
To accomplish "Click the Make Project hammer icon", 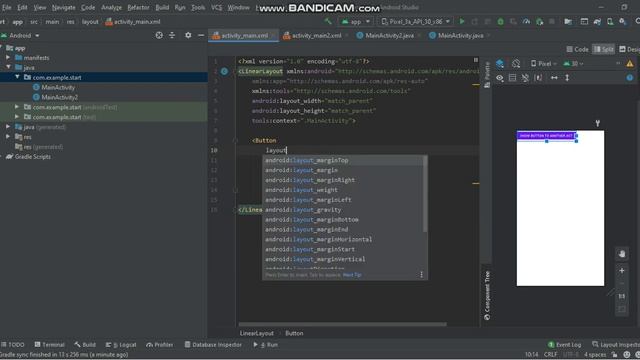I will 328,21.
